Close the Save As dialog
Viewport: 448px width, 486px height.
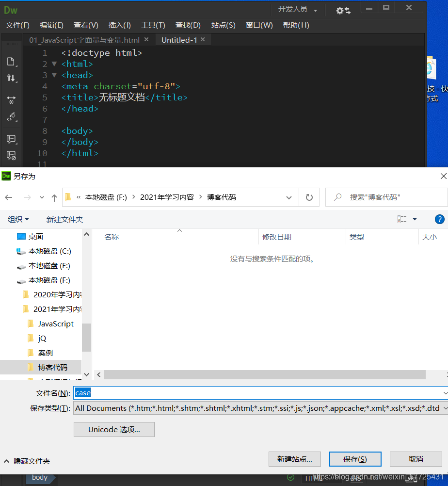click(443, 177)
